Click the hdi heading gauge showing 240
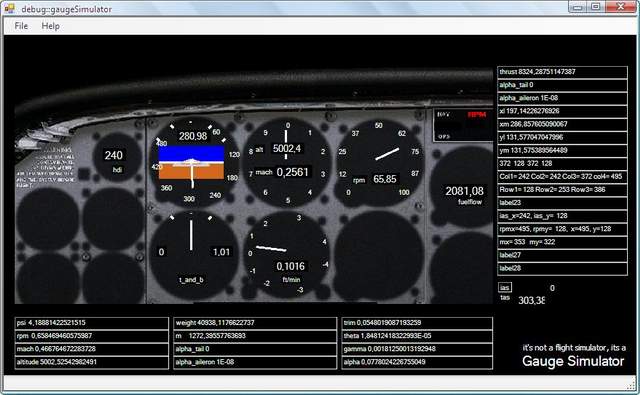Image resolution: width=640 pixels, height=395 pixels. (115, 160)
